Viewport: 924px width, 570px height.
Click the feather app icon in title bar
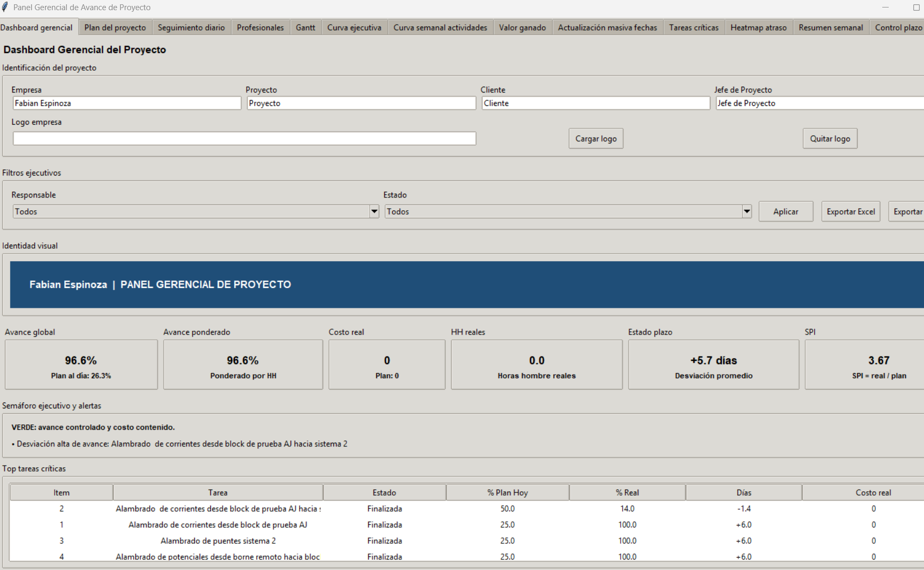click(x=5, y=7)
